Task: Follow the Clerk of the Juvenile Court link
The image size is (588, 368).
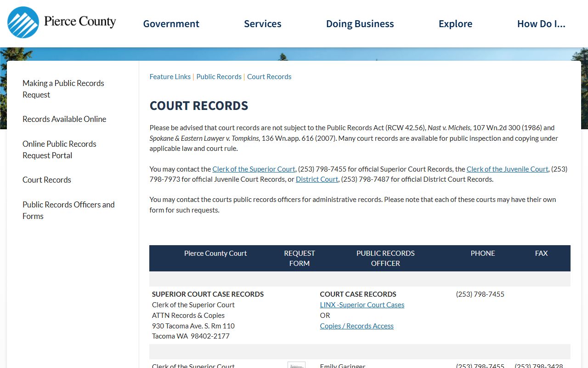Action: 507,169
